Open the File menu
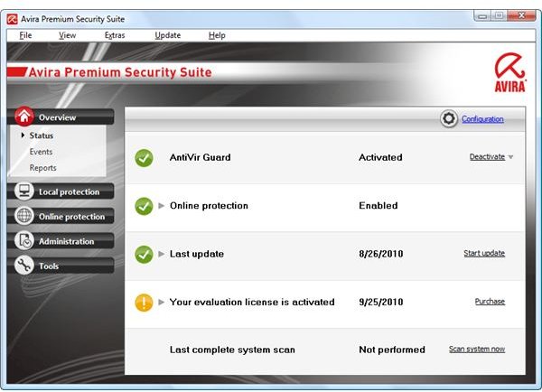Screen dimensions: 542x392 (25, 35)
